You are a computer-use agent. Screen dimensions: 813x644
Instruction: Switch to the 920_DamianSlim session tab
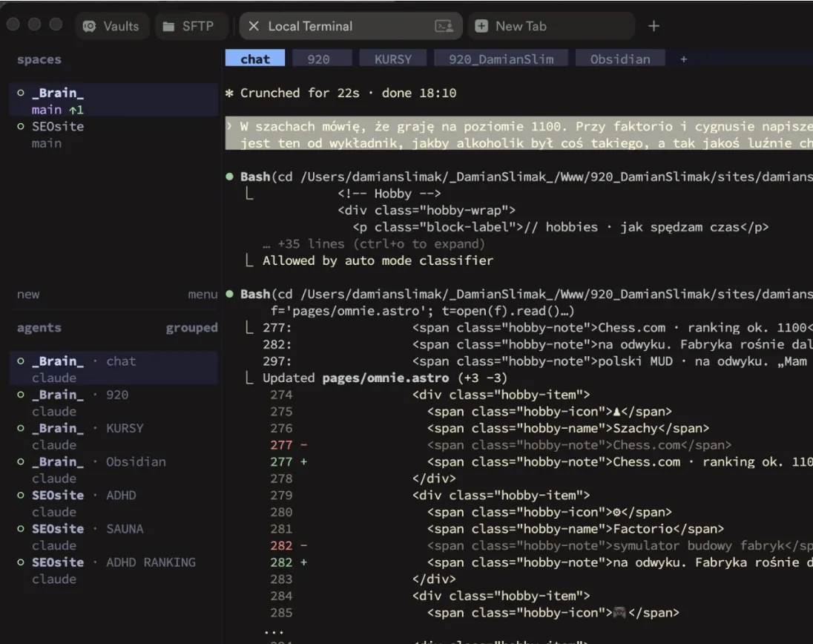click(x=501, y=59)
